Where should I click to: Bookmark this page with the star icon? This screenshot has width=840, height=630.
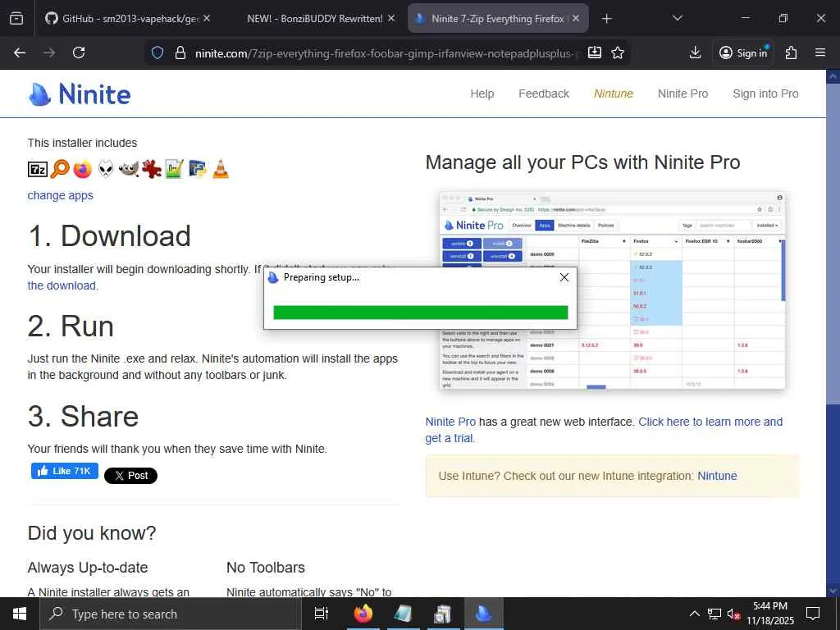(618, 52)
